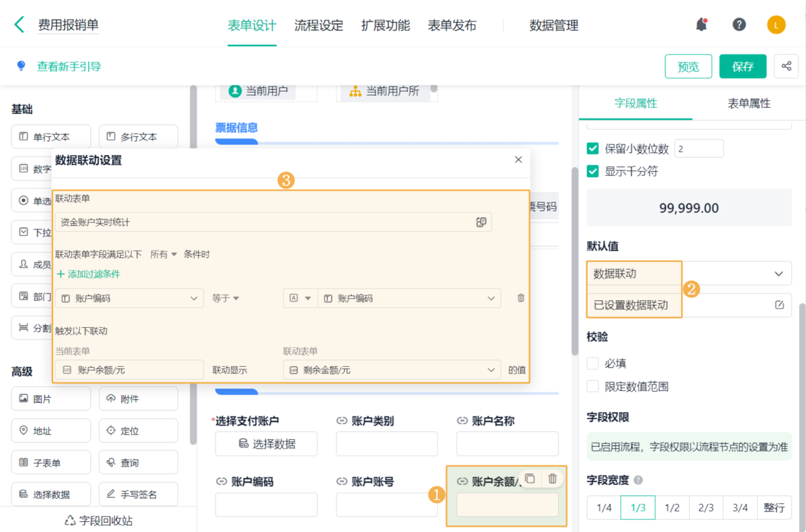806x532 pixels.
Task: Switch to 表单属性 tab
Action: coord(749,103)
